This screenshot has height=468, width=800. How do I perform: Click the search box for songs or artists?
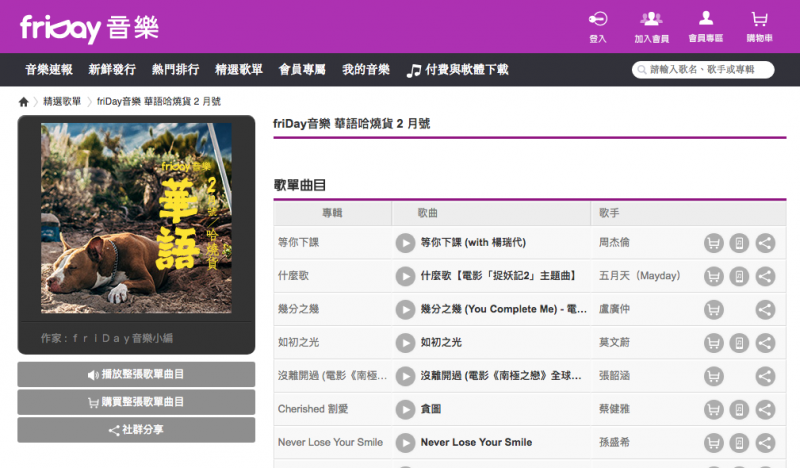tap(703, 69)
